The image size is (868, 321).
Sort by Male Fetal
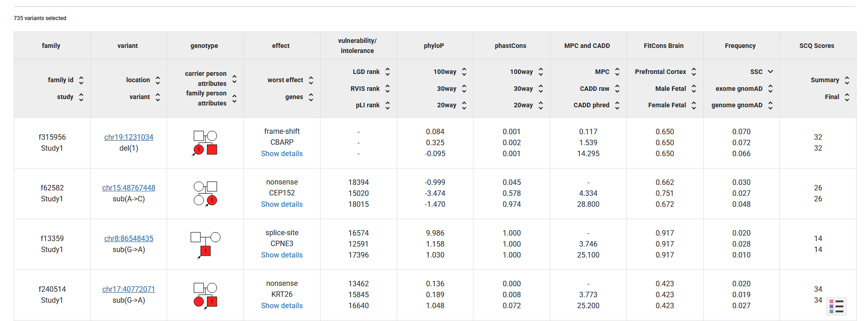click(694, 89)
